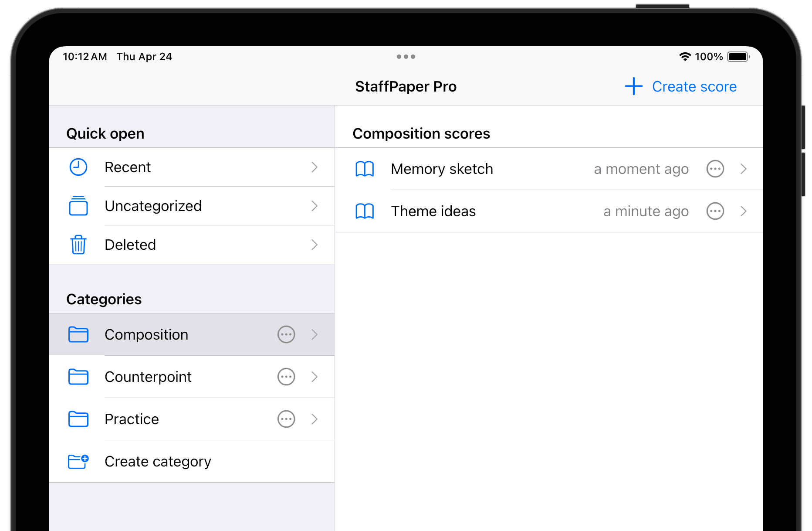
Task: Expand the Memory sketch row chevron
Action: [x=744, y=169]
